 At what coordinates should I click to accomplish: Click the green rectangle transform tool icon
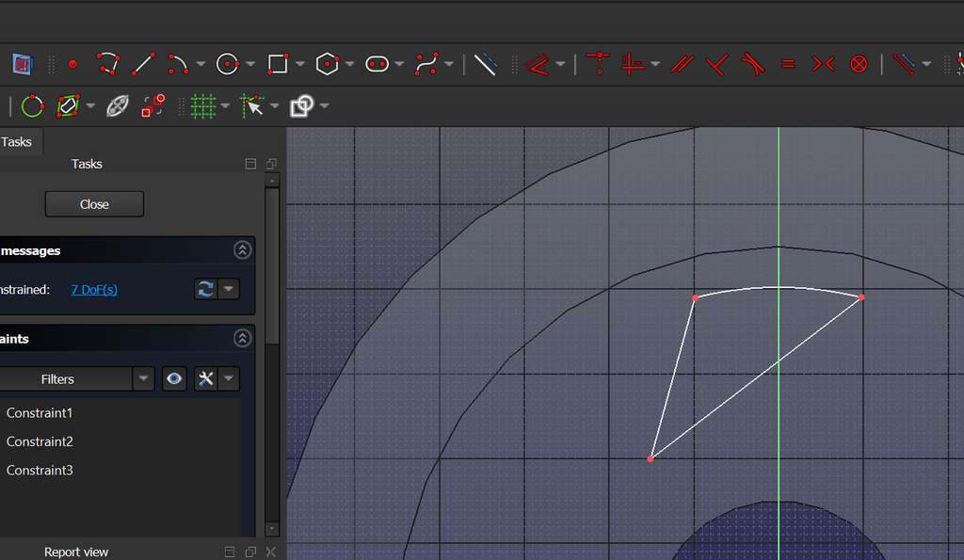68,106
